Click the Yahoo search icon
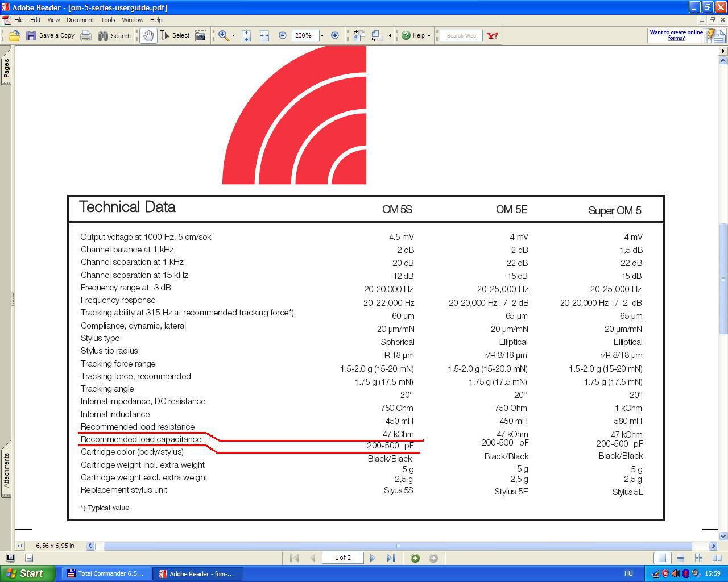This screenshot has height=582, width=728. click(493, 36)
